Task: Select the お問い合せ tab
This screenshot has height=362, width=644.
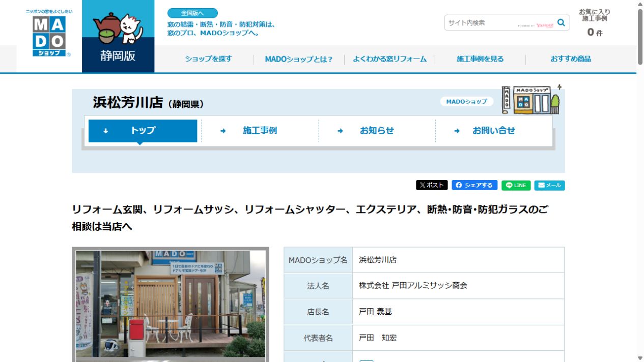Action: tap(494, 131)
